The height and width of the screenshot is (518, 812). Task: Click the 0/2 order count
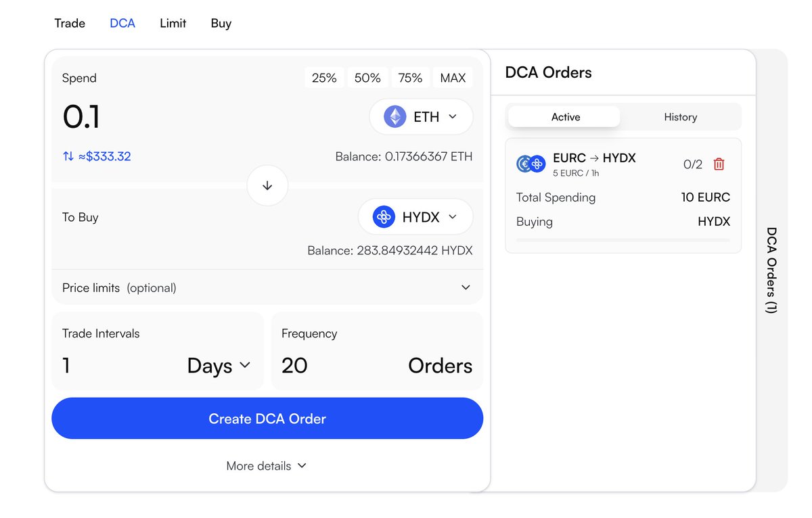coord(693,164)
